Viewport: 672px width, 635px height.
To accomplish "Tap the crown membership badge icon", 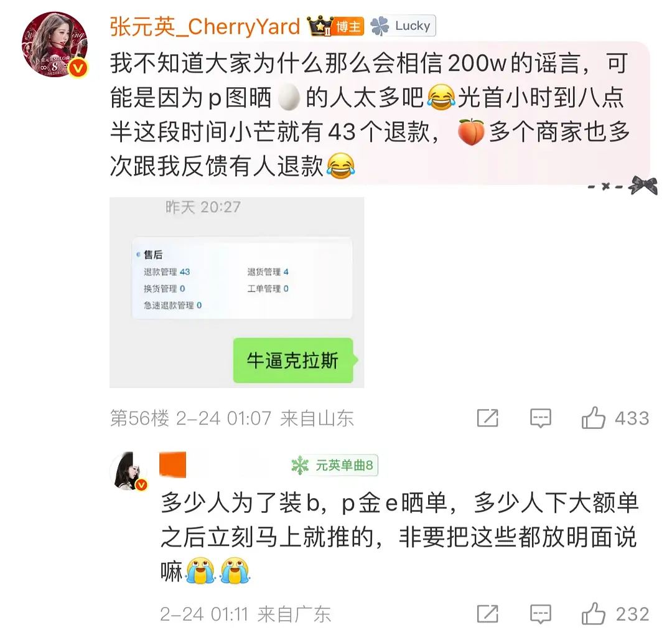I will click(320, 26).
